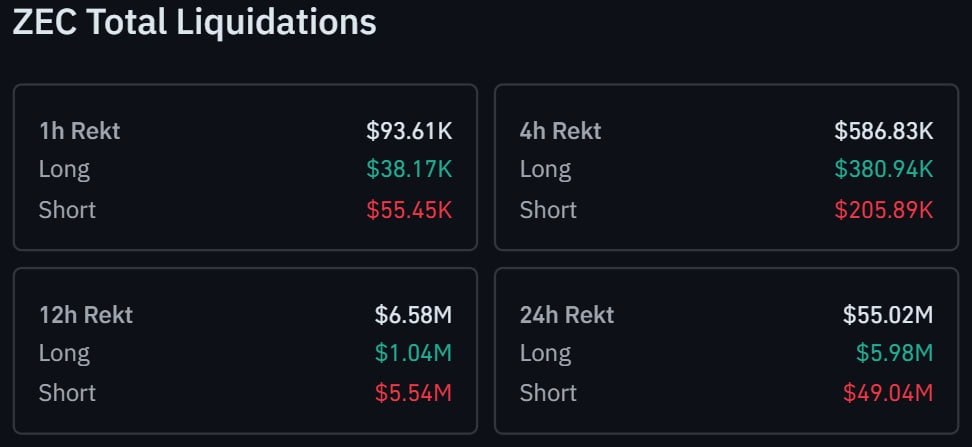This screenshot has height=447, width=972.
Task: Select the 12h Rekt label
Action: [86, 315]
